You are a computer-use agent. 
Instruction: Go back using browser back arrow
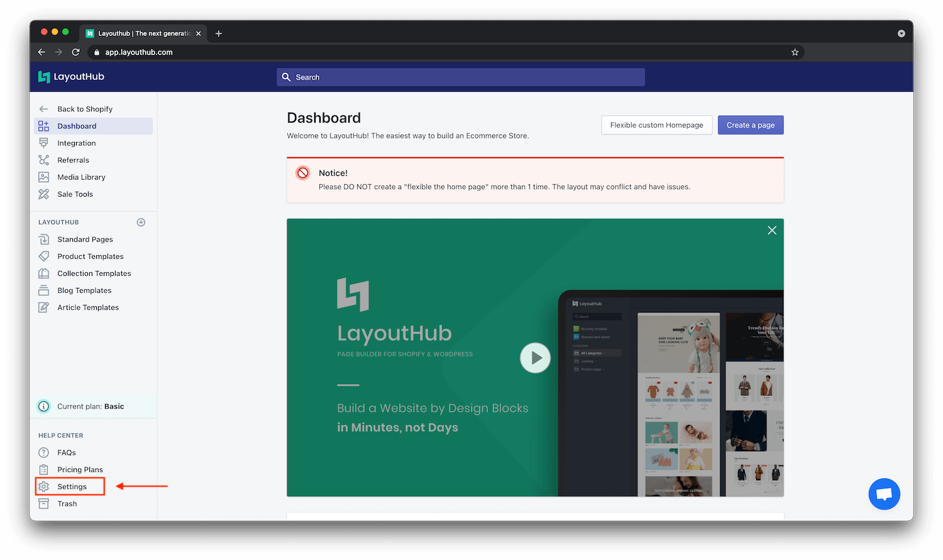41,52
